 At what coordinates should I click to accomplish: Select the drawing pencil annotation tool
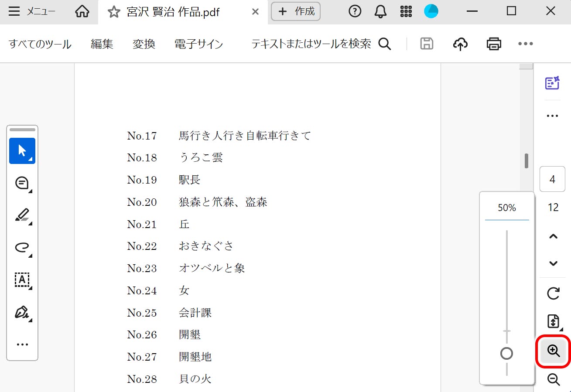[x=22, y=215]
